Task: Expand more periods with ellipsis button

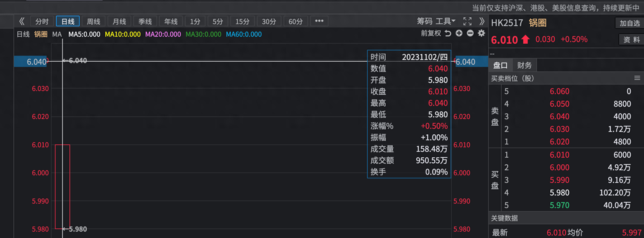Action: [319, 21]
